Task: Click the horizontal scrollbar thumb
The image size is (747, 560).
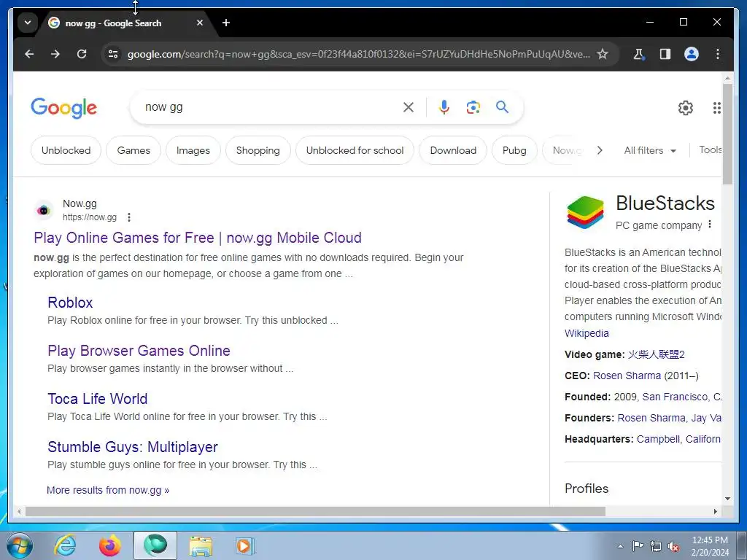Action: pyautogui.click(x=315, y=511)
